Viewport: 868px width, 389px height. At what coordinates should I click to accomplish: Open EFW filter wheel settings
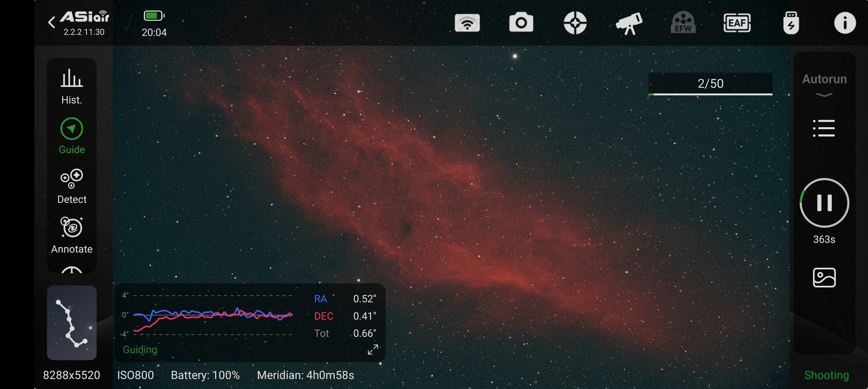(683, 23)
